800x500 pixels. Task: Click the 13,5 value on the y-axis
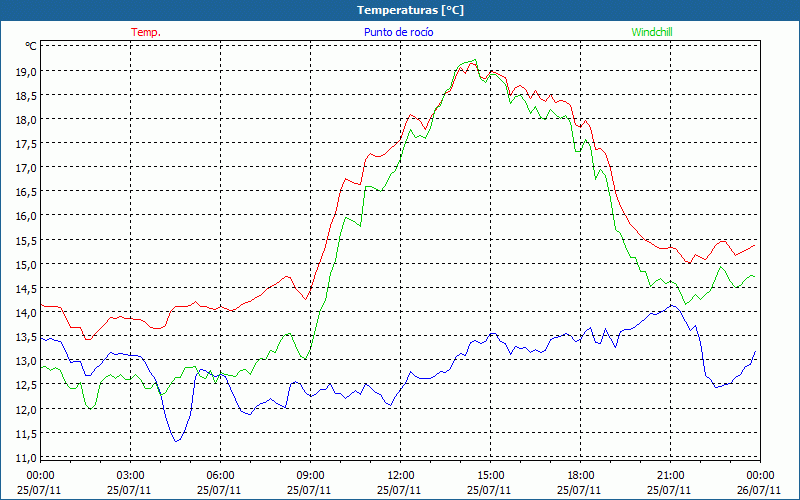[27, 337]
